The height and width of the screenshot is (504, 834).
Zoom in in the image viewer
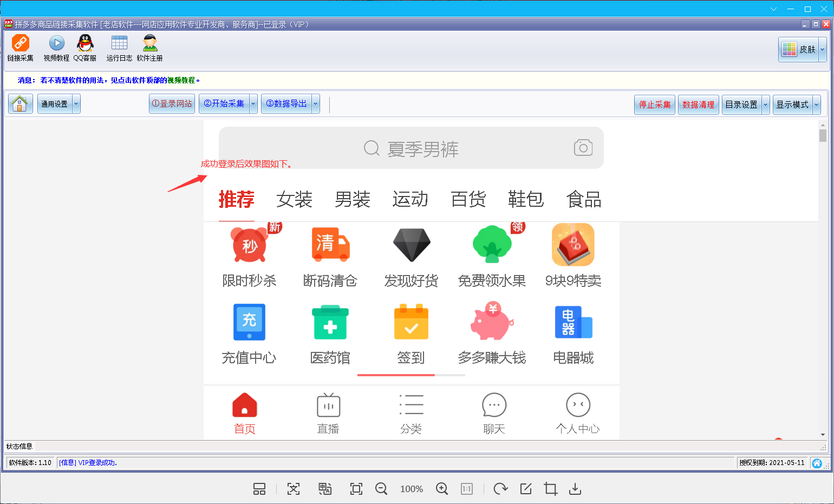442,489
